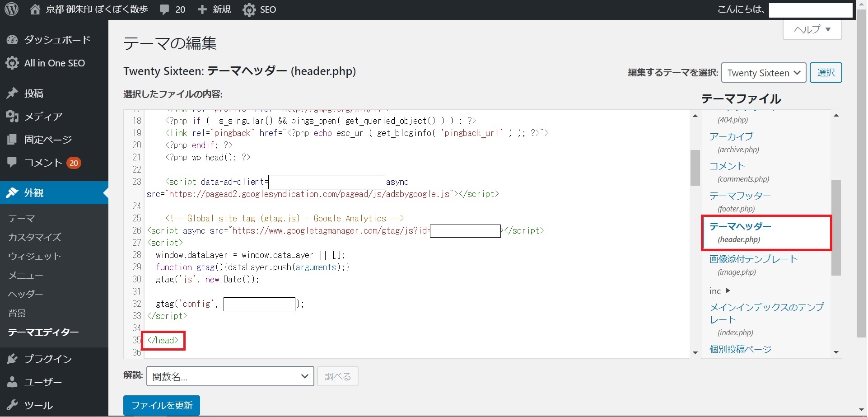Click the ダッシュボード gauge icon
Viewport: 868px width, 417px height.
(12, 40)
